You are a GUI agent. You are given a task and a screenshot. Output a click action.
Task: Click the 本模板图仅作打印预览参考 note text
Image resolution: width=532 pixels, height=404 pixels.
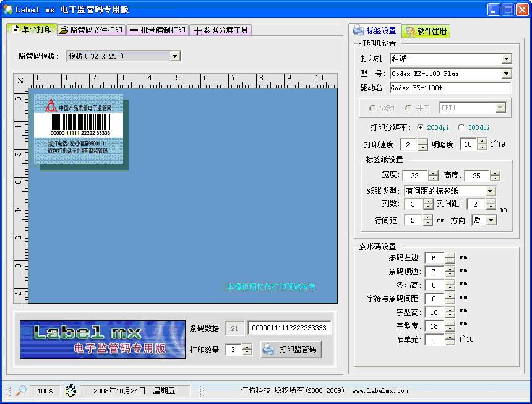click(271, 287)
